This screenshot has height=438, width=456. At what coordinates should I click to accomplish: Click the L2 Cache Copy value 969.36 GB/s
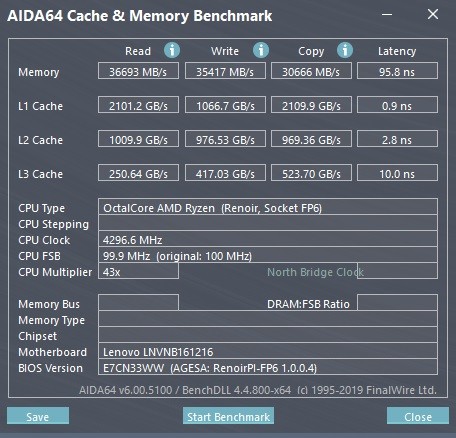point(311,139)
